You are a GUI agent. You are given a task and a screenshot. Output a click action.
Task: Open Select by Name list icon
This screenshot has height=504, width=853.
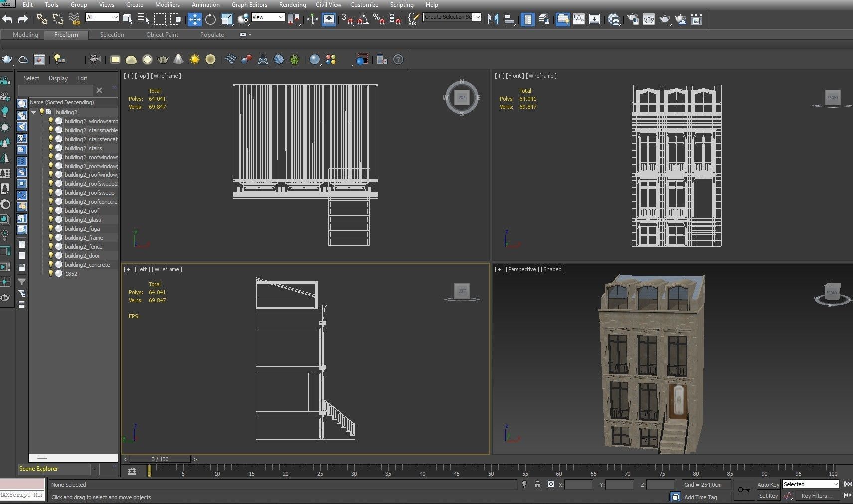[x=144, y=19]
